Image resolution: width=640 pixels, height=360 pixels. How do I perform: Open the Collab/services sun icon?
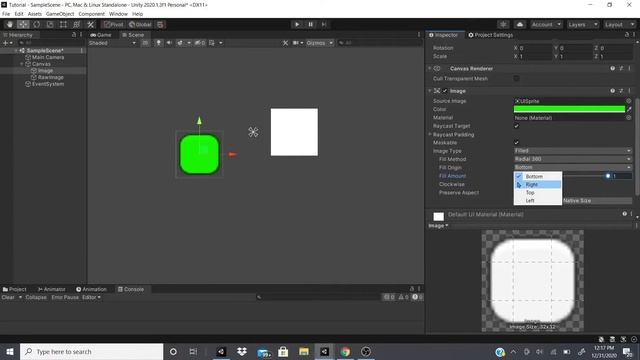click(x=503, y=24)
